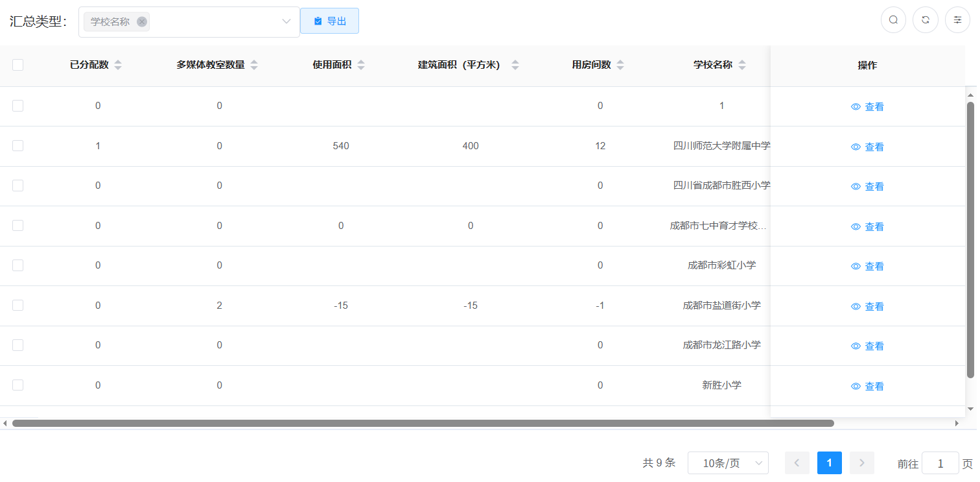Sort by 多媒体教室数量 column
The image size is (980, 482).
point(254,65)
